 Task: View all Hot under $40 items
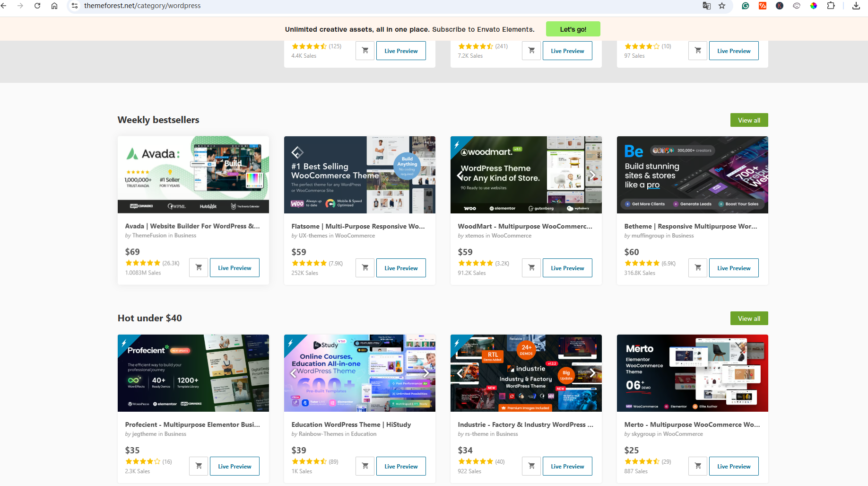click(749, 318)
